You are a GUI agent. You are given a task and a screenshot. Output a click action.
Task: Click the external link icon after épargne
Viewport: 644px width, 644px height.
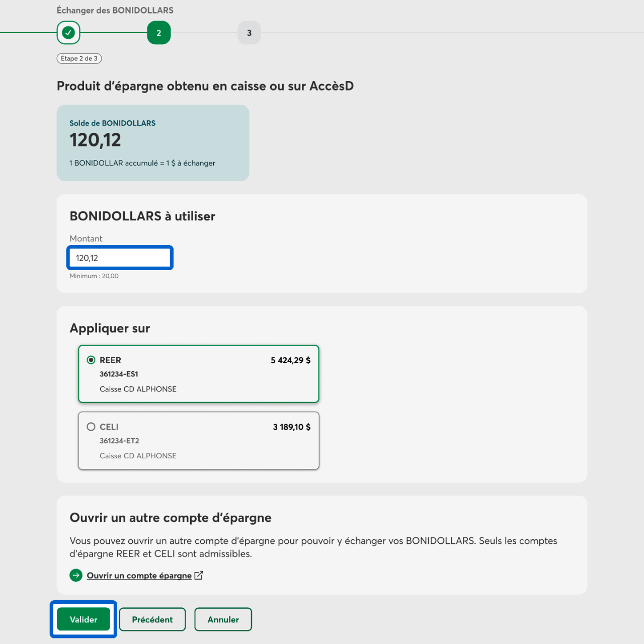point(199,575)
